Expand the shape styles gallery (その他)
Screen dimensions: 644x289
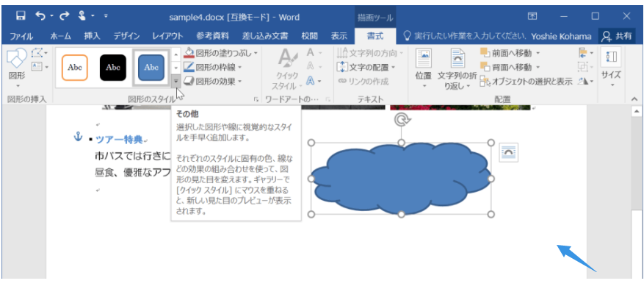176,81
